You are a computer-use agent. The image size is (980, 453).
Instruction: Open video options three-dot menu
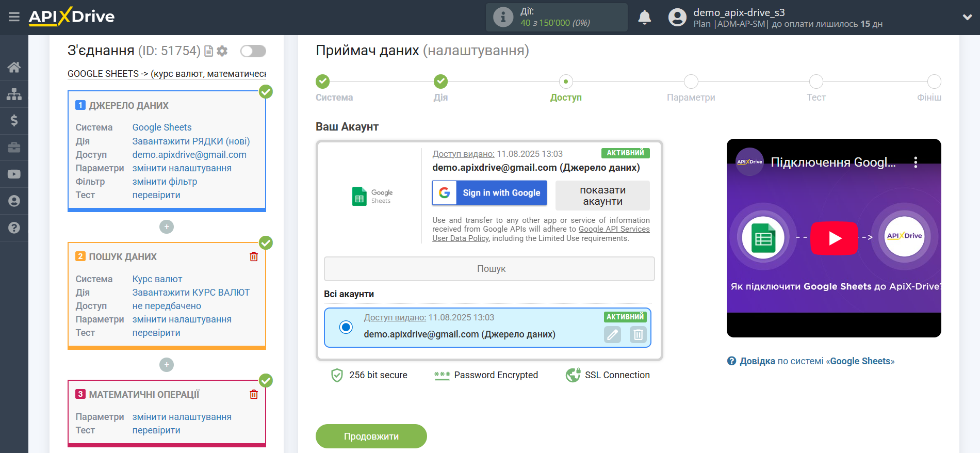click(916, 163)
